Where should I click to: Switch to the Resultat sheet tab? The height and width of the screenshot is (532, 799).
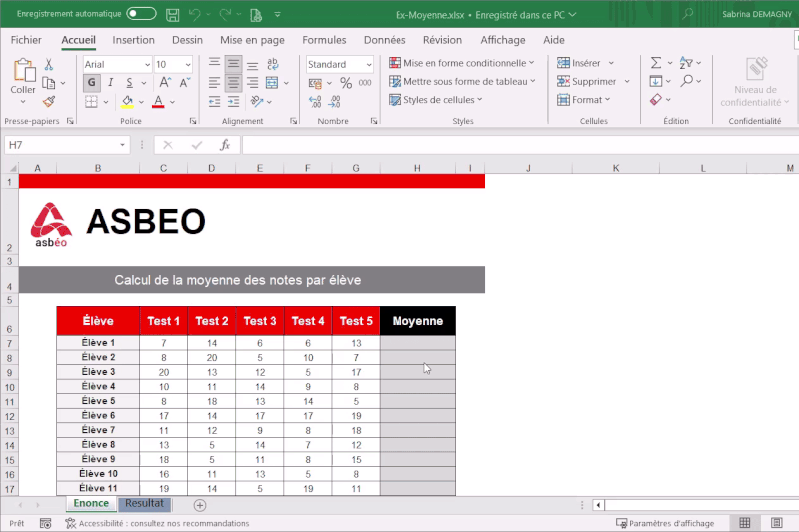pyautogui.click(x=144, y=503)
